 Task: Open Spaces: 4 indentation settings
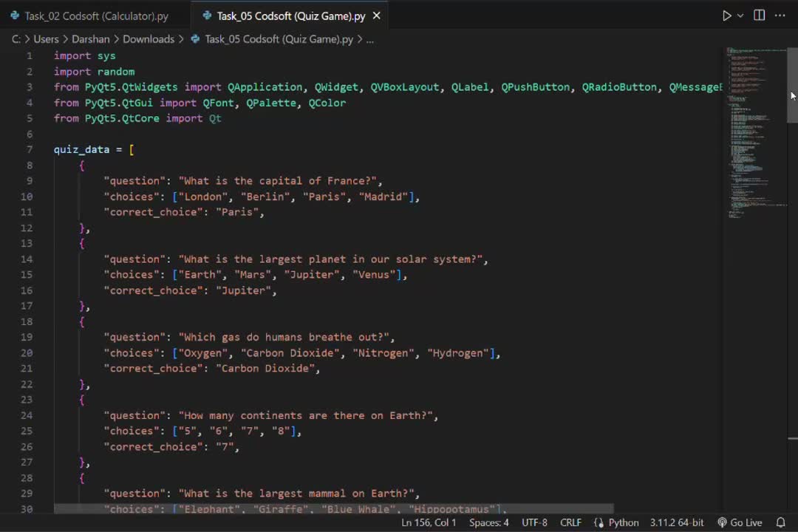point(488,522)
